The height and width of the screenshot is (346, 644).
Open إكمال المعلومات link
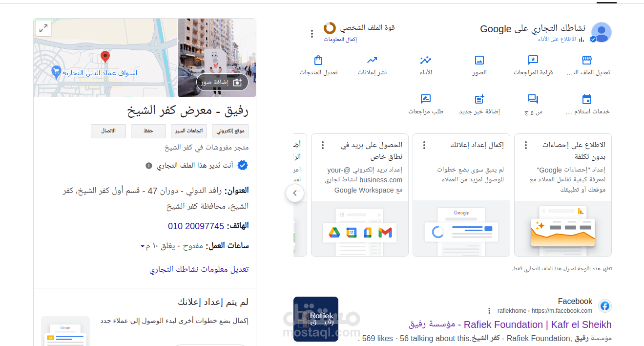click(x=340, y=39)
